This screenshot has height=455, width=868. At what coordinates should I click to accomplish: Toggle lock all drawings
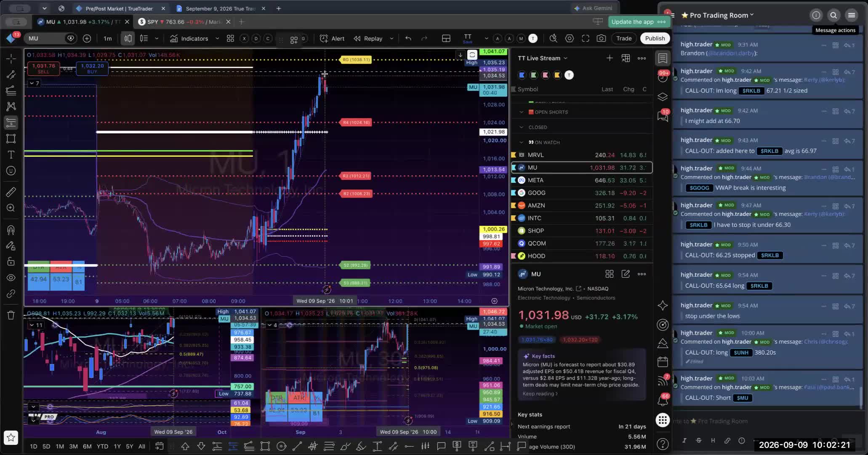(x=11, y=262)
